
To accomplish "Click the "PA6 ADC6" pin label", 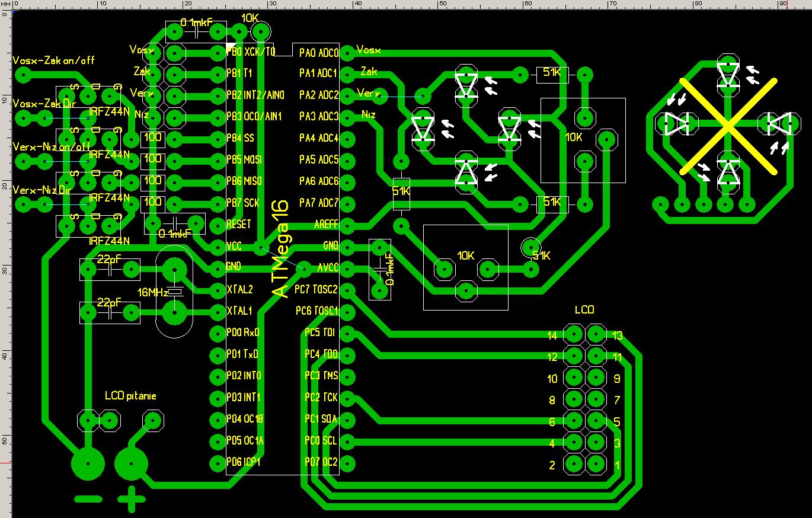I will click(319, 181).
